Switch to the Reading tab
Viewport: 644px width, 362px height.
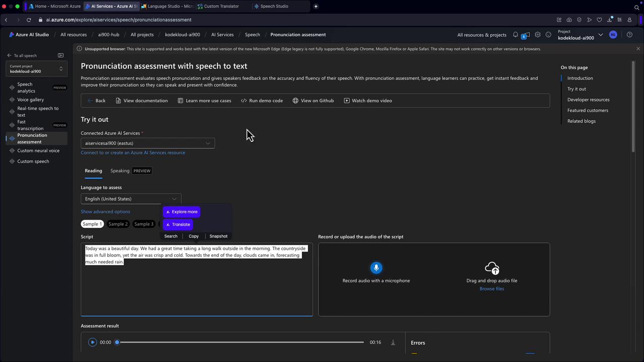click(x=93, y=171)
